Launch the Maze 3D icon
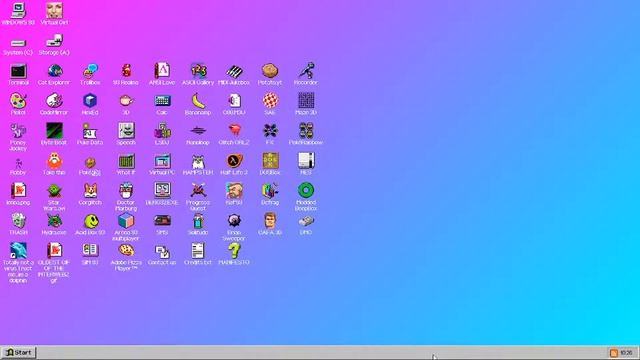This screenshot has width=640, height=360. tap(306, 101)
